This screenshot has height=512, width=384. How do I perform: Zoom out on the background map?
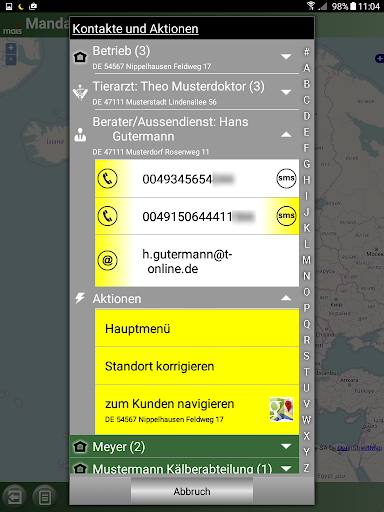[11, 60]
